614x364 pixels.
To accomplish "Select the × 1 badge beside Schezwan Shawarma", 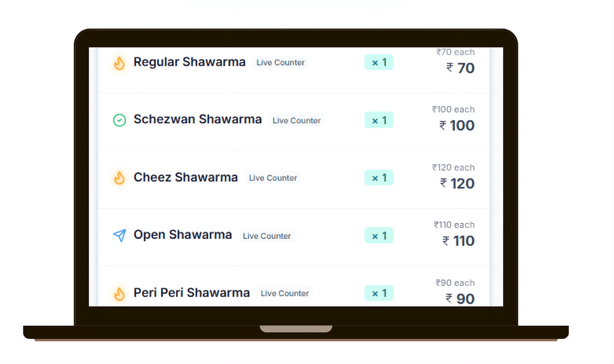I will click(x=379, y=120).
